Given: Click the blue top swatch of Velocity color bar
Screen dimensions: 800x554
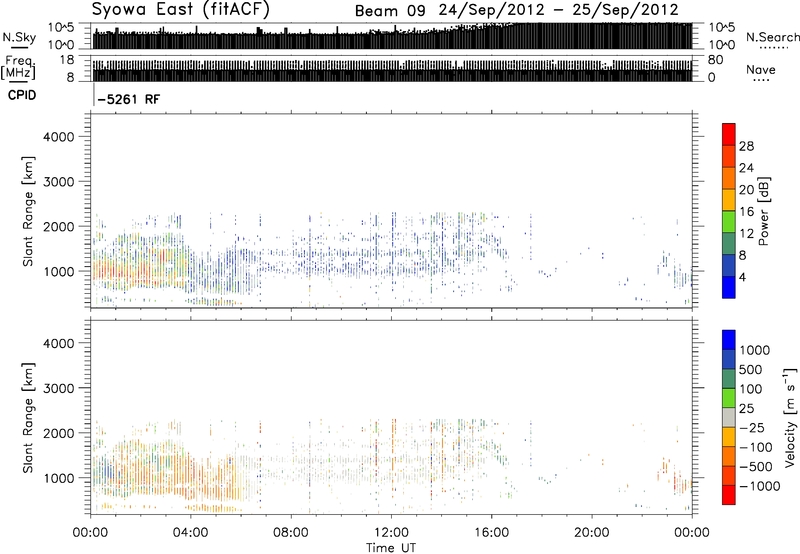Looking at the screenshot, I should click(729, 340).
